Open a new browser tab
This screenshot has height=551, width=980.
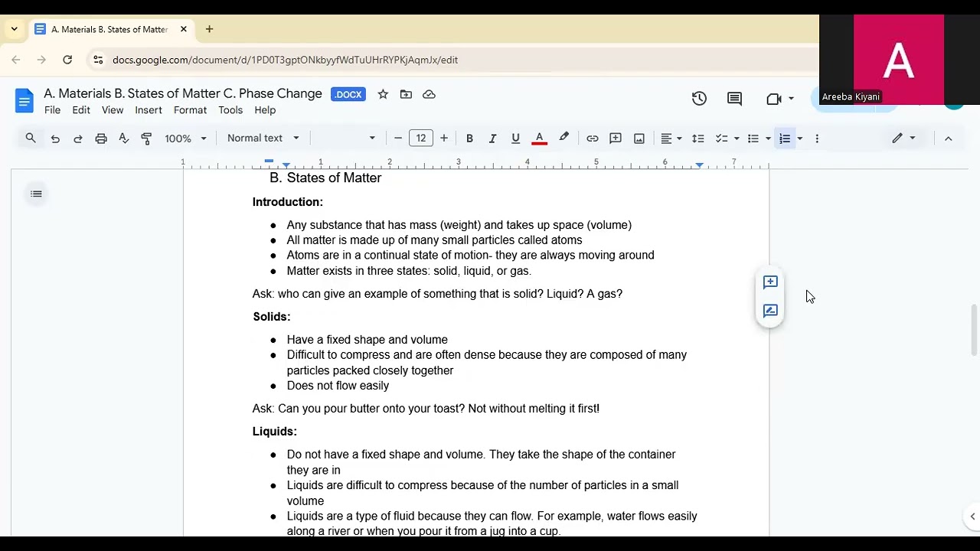coord(209,29)
